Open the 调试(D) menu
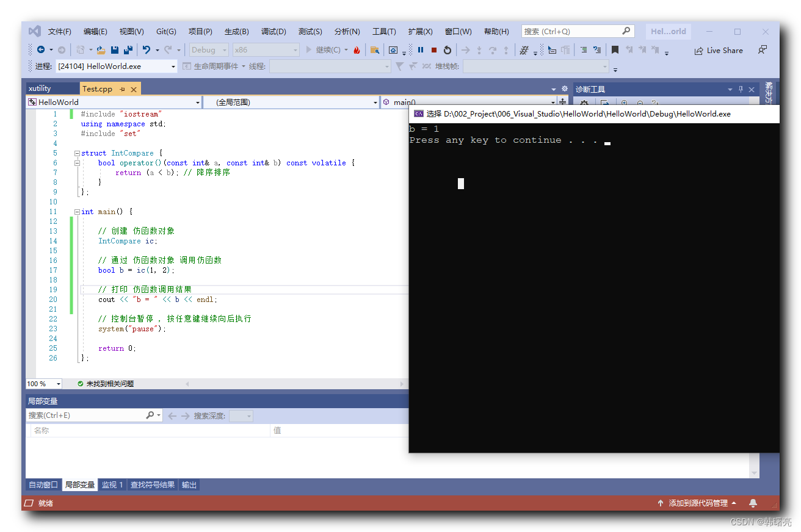 pyautogui.click(x=274, y=31)
